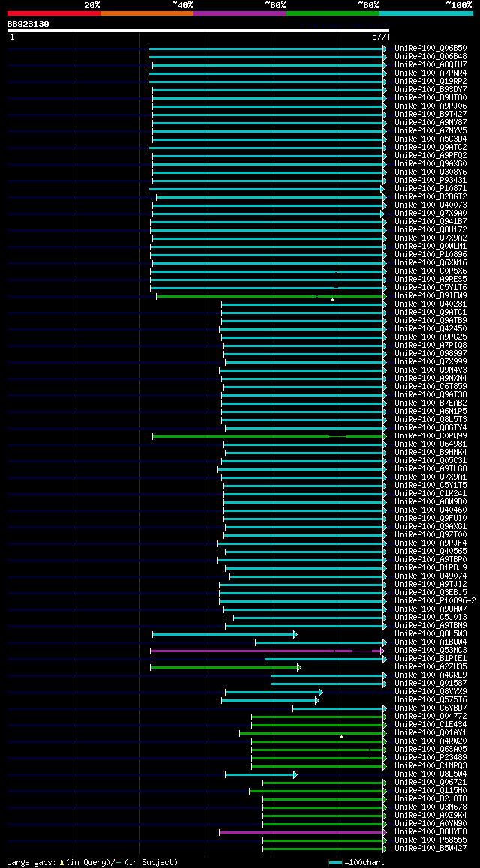Screen dimensions: 480x868
Task: Open the UniRef100_B9IFW9 hit label
Action: tap(430, 296)
